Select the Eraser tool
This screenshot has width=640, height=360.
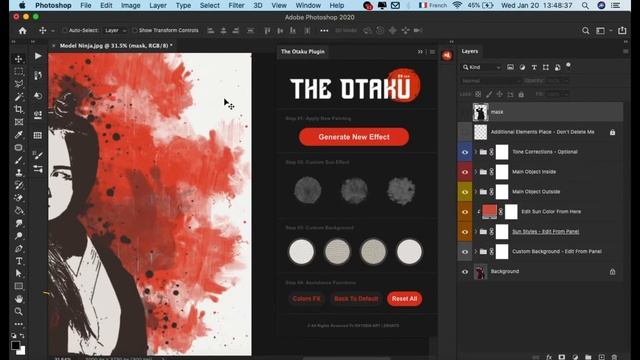[x=18, y=198]
